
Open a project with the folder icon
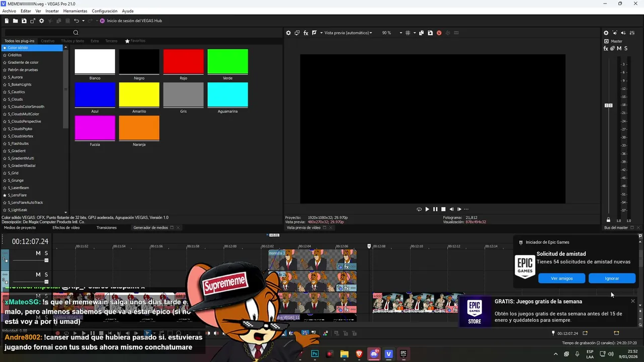click(15, 21)
